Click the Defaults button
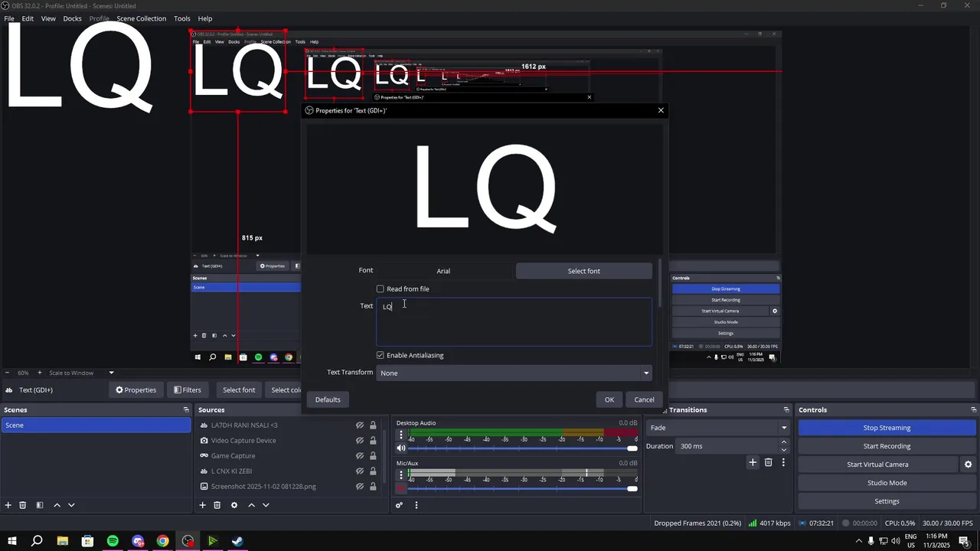 328,399
